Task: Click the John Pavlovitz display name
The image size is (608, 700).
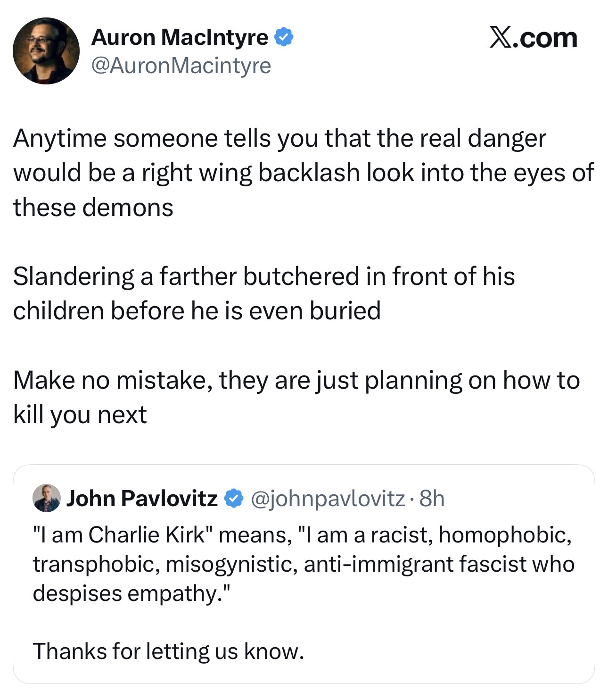Action: coord(142,498)
